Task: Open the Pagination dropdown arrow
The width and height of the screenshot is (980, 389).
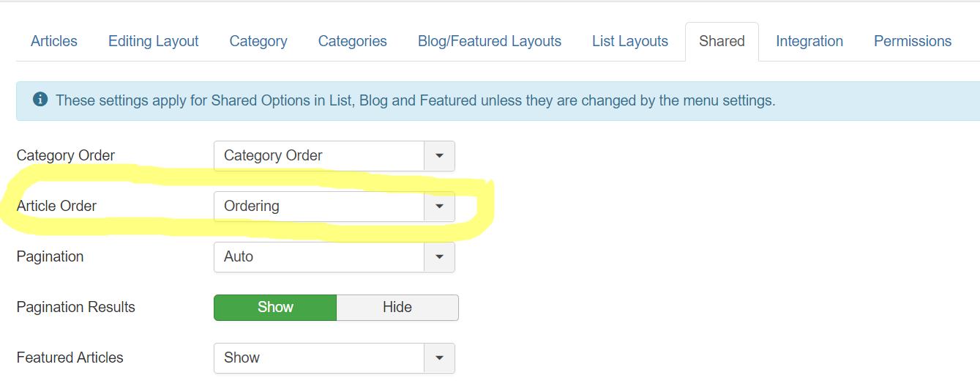Action: 439,257
